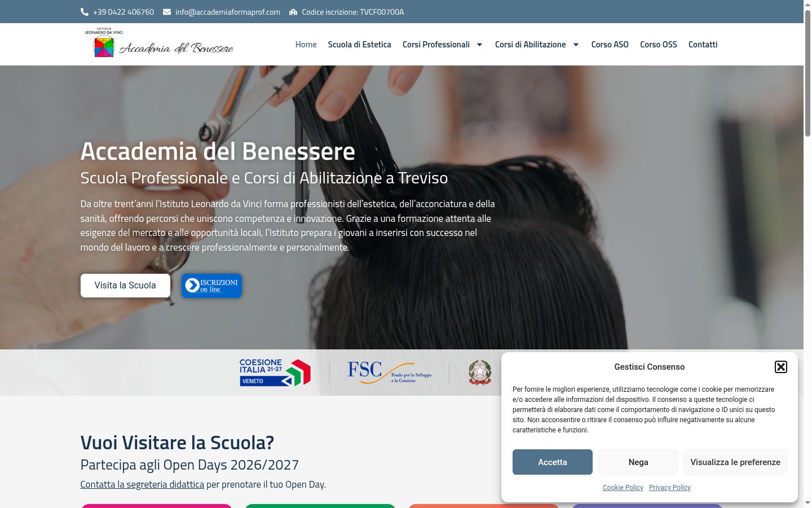Click the Gestisci Consenso dialog title
Viewport: 812px width, 508px height.
tap(650, 367)
